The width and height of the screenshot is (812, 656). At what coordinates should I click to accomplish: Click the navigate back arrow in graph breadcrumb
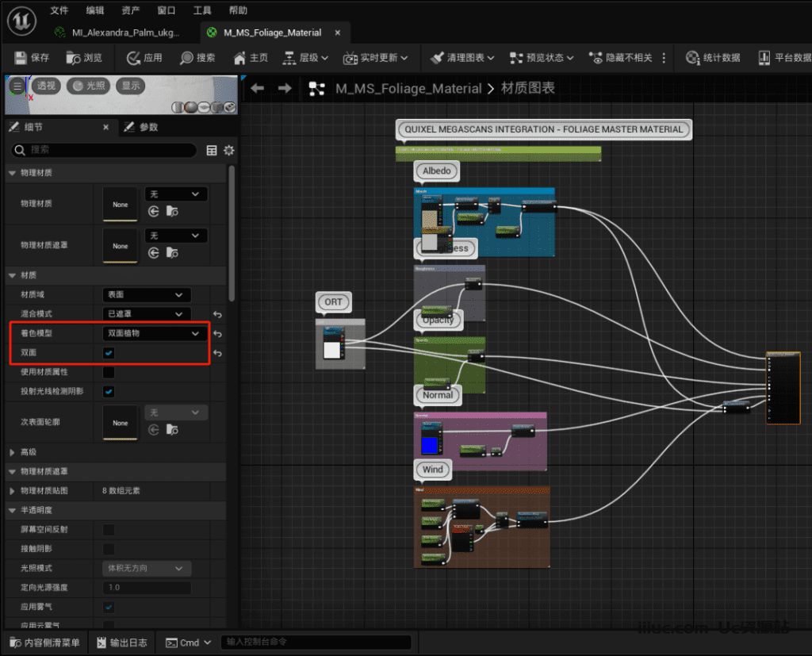tap(257, 88)
